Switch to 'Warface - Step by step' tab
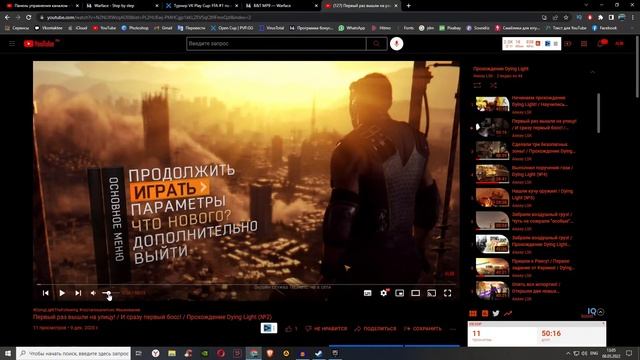The height and width of the screenshot is (360, 640). [122, 6]
